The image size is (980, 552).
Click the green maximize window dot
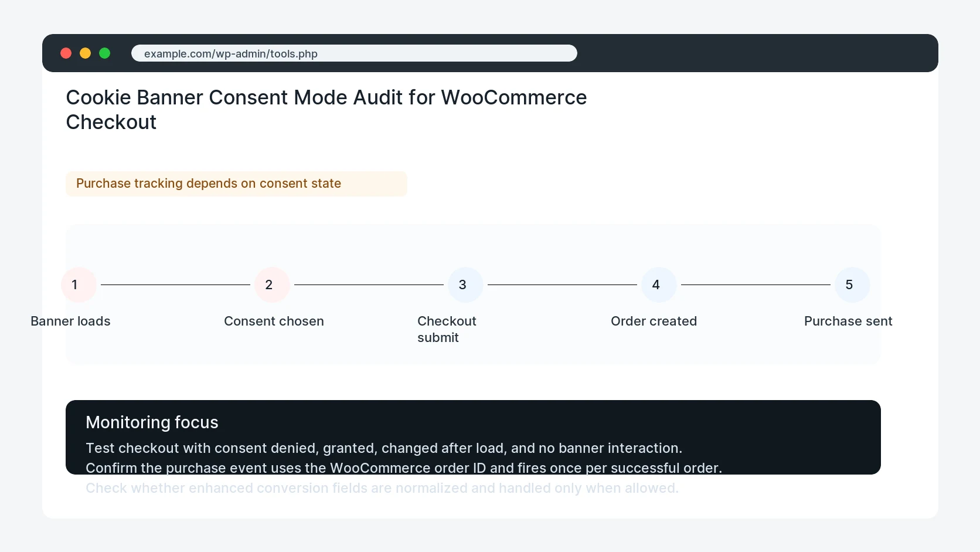pos(105,53)
